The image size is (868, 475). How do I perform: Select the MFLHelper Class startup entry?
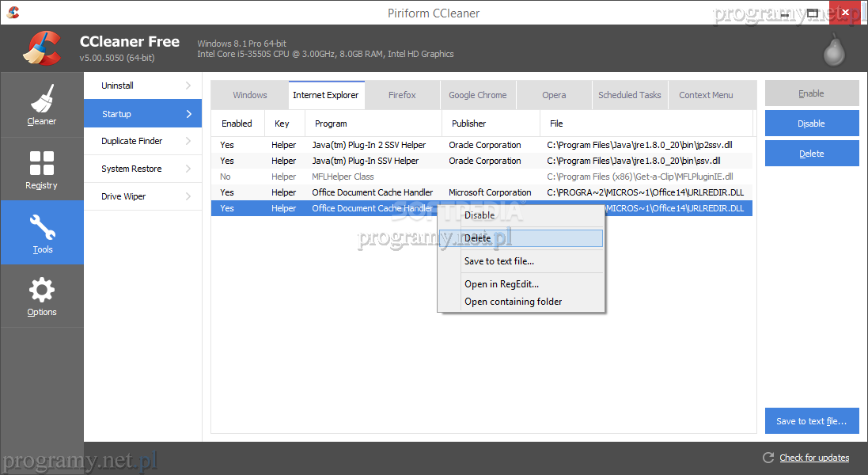tap(343, 177)
